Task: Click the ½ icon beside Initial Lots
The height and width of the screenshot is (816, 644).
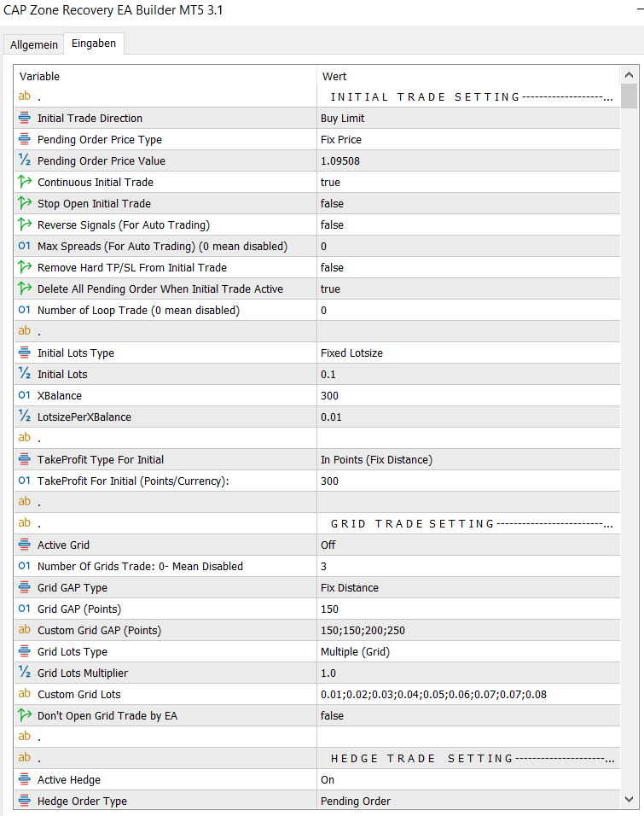Action: 25,374
